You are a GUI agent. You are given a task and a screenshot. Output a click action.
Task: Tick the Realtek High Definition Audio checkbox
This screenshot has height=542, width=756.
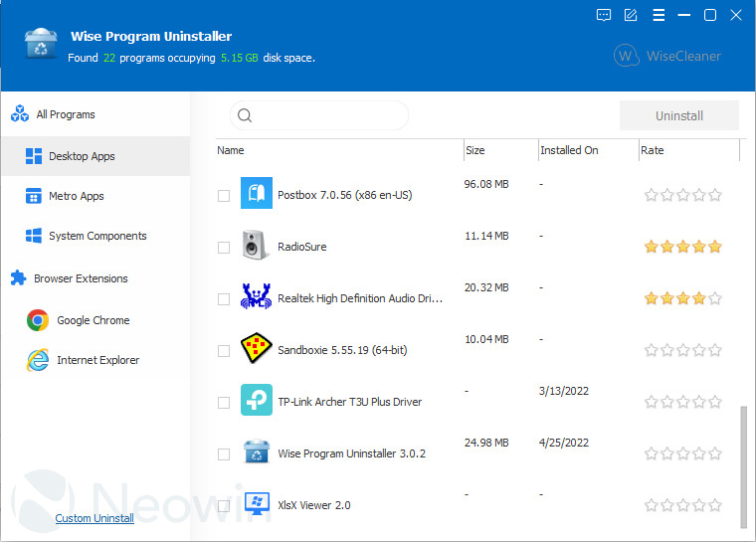coord(224,299)
